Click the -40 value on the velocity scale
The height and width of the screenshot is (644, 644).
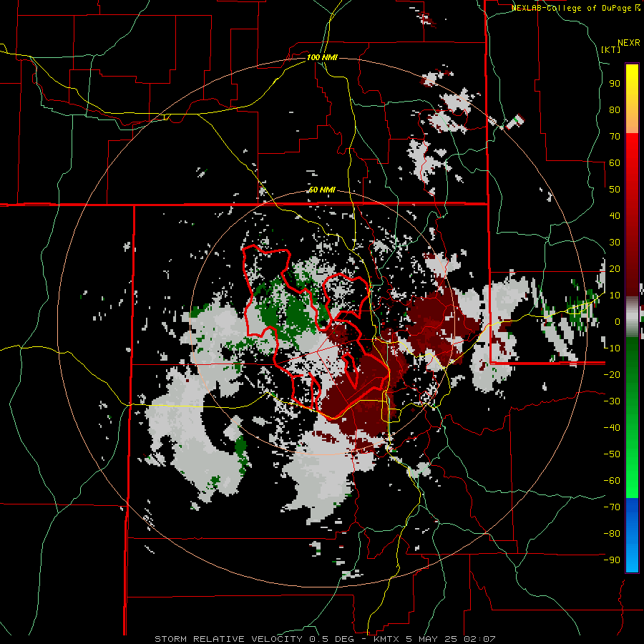click(x=612, y=428)
